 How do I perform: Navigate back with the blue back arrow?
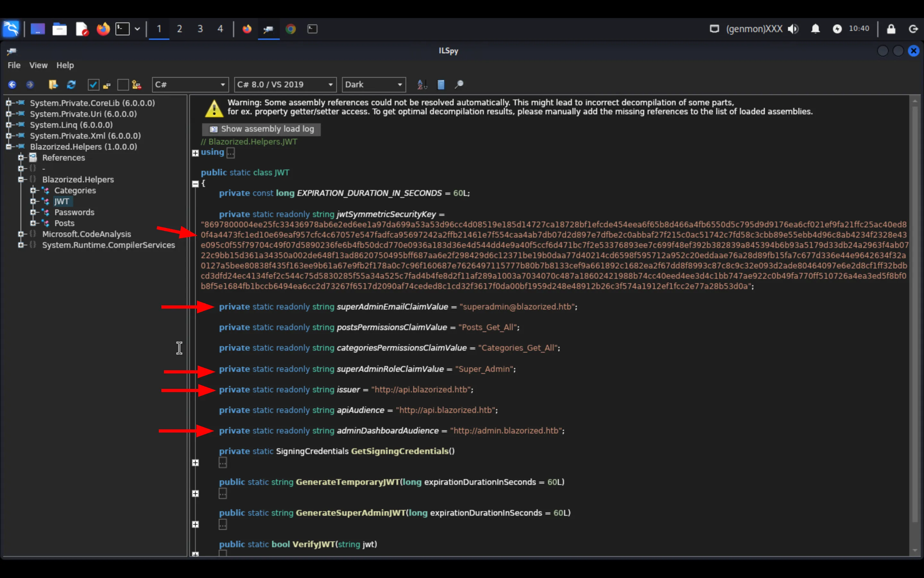12,84
